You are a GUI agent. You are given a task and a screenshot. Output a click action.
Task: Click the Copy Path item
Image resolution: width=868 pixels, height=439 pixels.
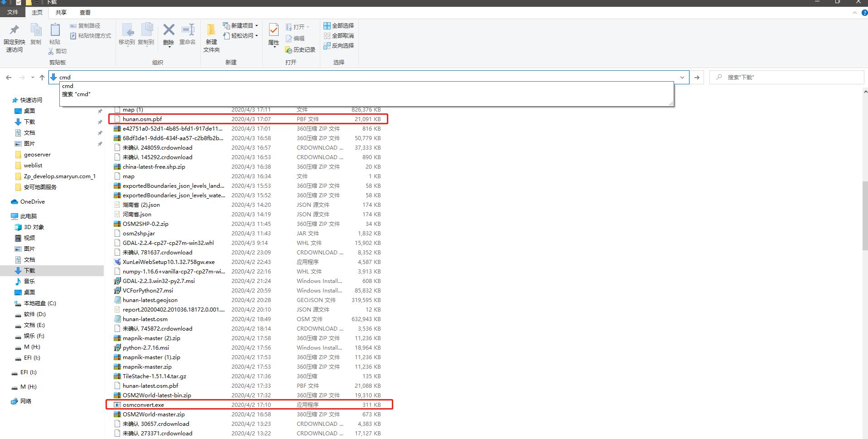pyautogui.click(x=85, y=26)
